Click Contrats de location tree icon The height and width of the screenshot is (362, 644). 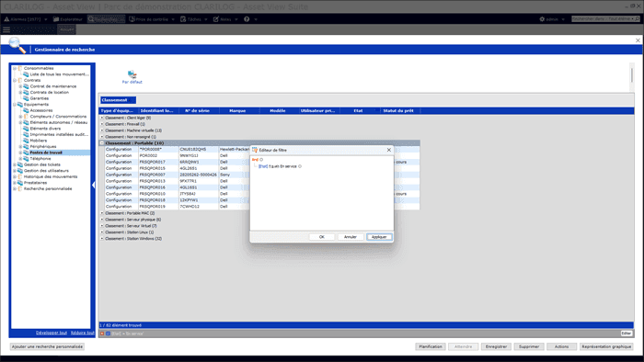[x=26, y=92]
